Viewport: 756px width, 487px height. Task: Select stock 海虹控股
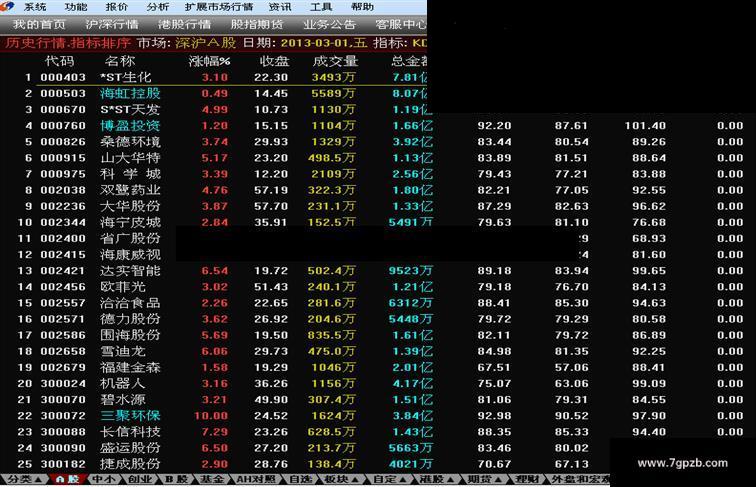(130, 94)
